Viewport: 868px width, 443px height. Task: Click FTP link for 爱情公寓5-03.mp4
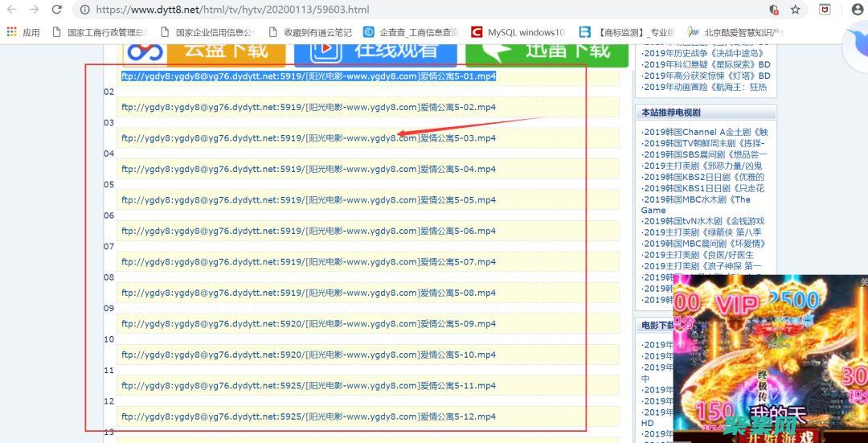(x=309, y=137)
